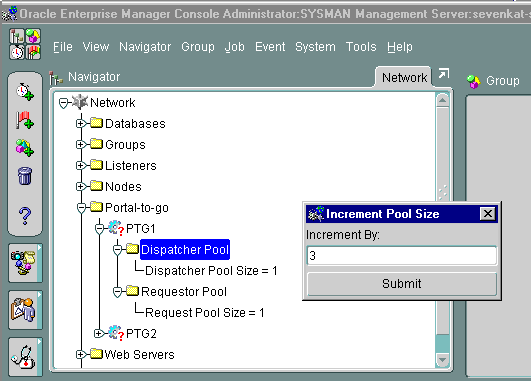Select the PTG1 tree label

(x=141, y=229)
